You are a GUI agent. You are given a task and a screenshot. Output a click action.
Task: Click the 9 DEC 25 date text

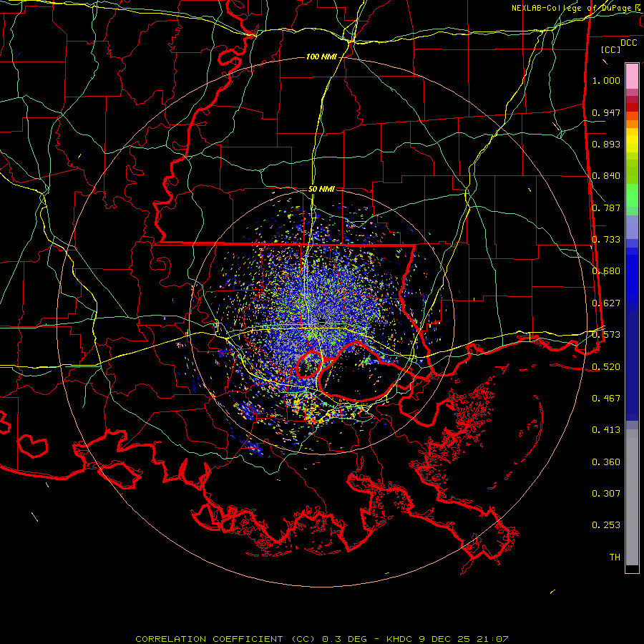(x=446, y=639)
